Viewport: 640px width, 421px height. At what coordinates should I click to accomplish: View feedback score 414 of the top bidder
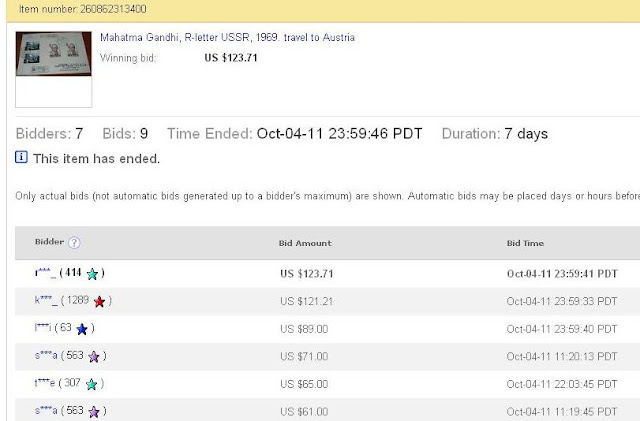coord(73,273)
